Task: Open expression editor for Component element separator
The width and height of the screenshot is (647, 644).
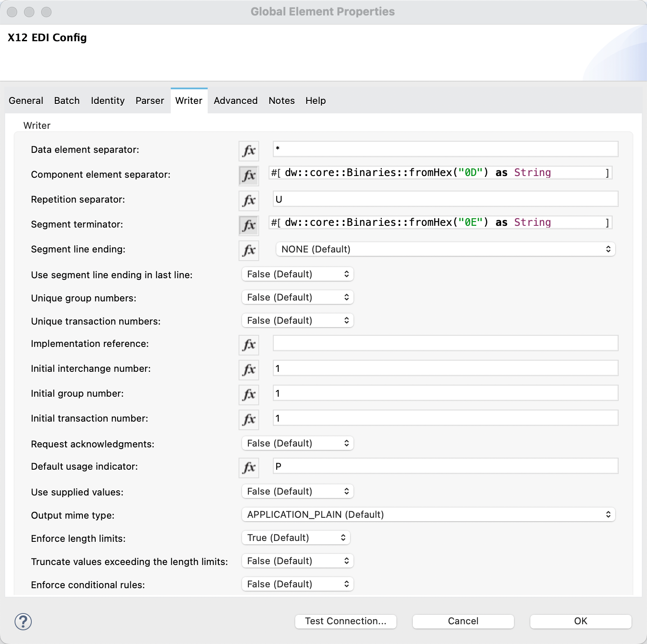Action: tap(249, 175)
